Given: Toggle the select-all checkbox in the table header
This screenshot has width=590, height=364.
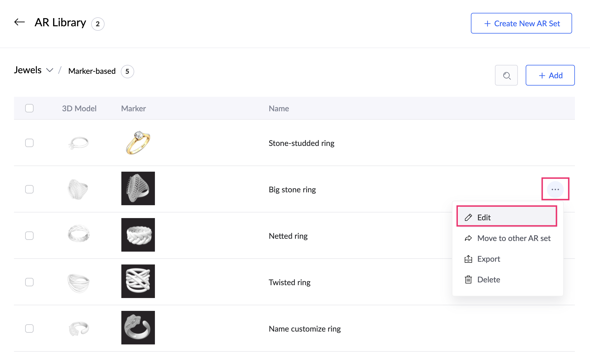Looking at the screenshot, I should [29, 108].
